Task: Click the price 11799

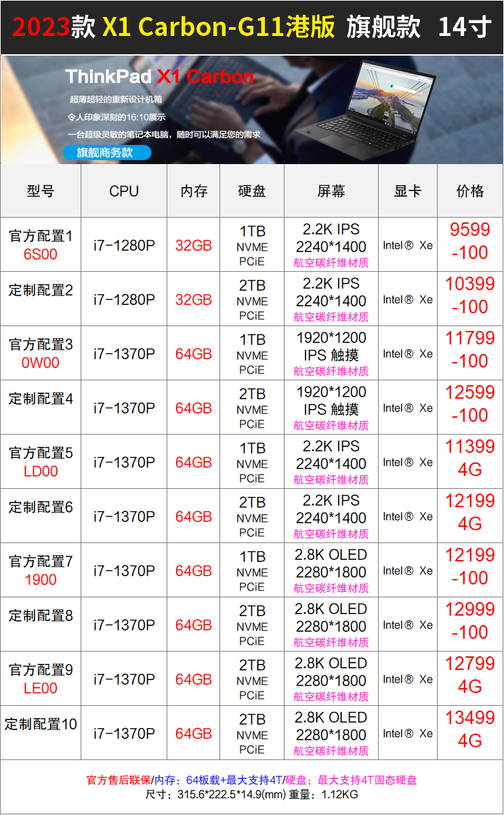Action: [x=470, y=338]
